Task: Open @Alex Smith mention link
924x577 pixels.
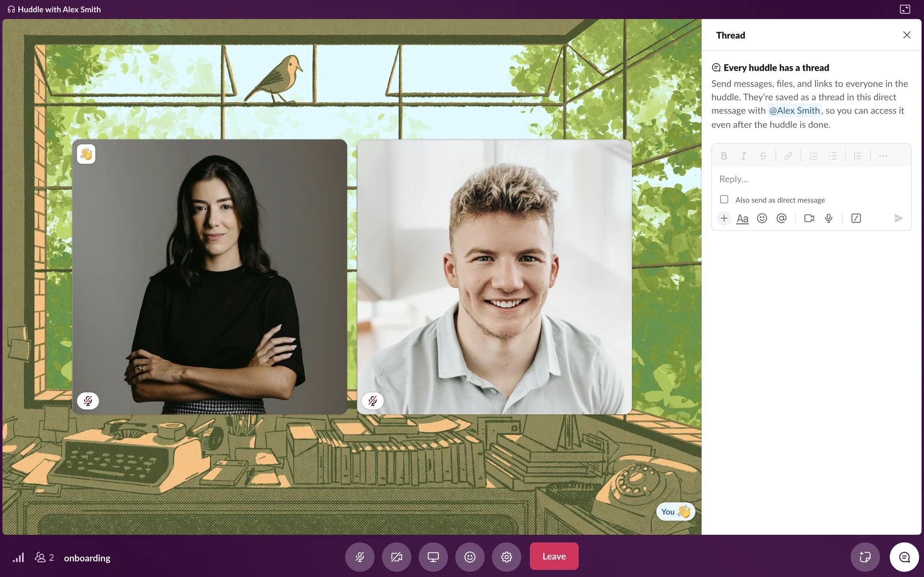Action: click(x=794, y=111)
